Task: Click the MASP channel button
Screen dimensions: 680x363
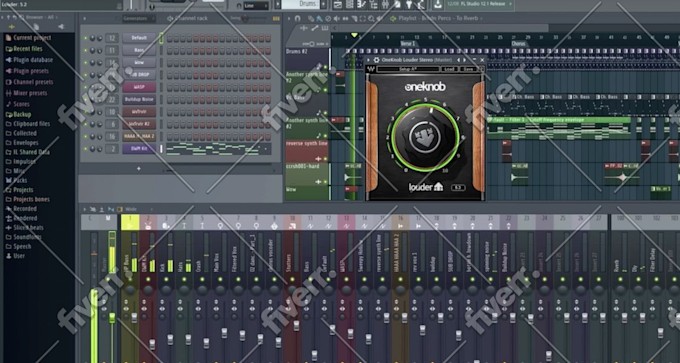Action: click(x=139, y=87)
